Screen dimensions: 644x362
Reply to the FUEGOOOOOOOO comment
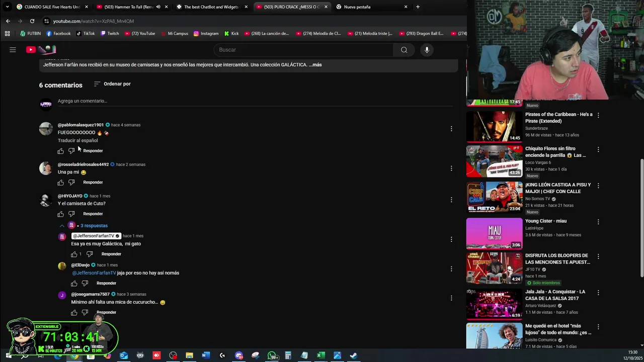point(93,151)
